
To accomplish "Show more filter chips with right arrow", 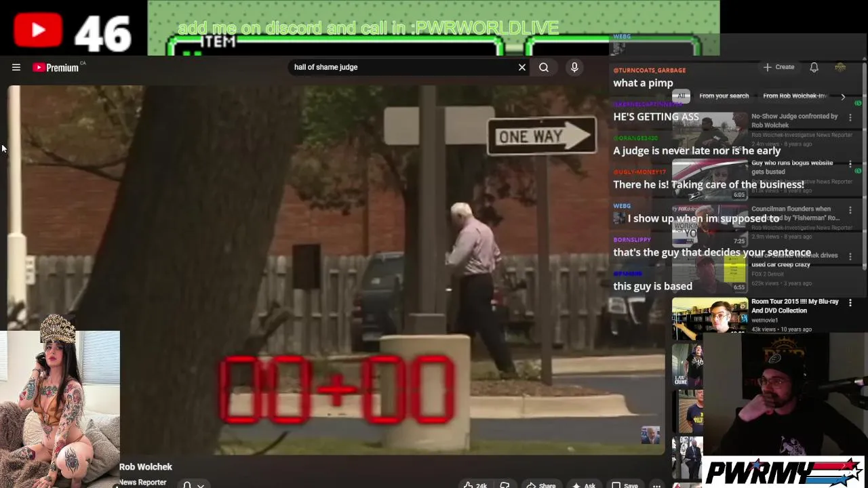I will (x=843, y=96).
